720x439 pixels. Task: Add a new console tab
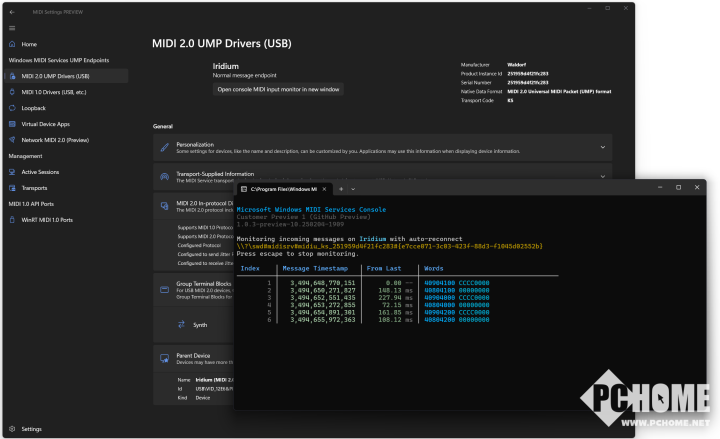(x=341, y=189)
